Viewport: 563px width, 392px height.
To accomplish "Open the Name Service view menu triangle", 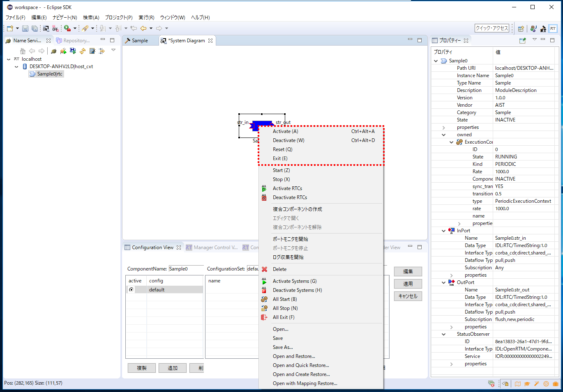I will [113, 50].
